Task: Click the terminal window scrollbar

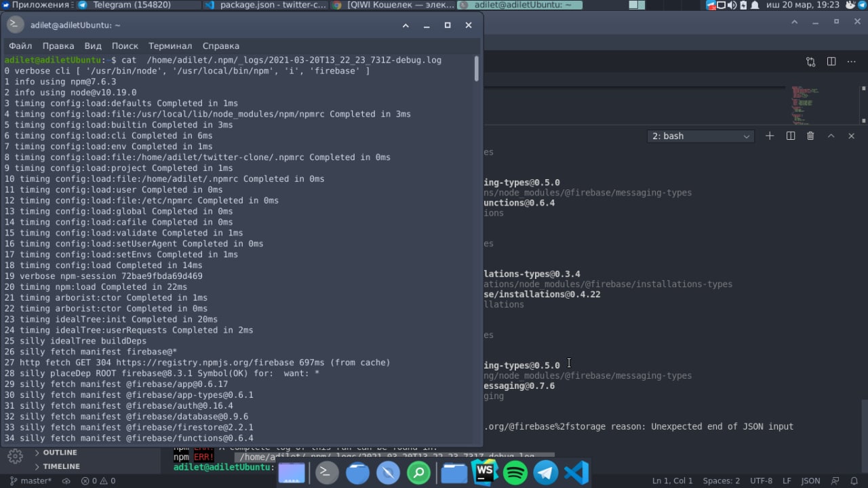Action: pos(477,69)
